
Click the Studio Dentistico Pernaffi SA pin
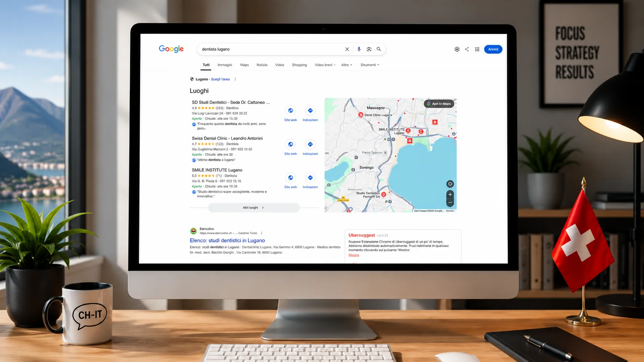tap(383, 195)
